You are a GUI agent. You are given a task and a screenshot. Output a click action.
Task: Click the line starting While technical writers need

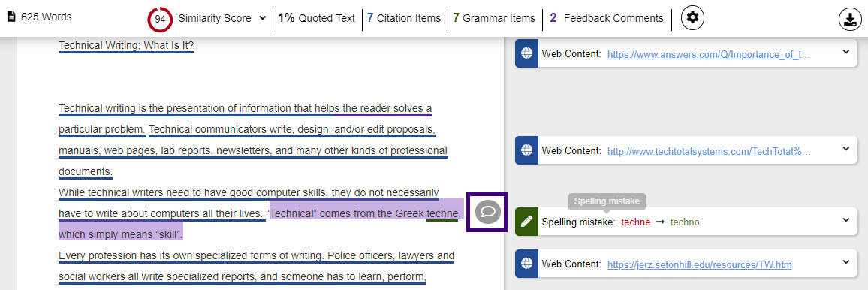click(249, 192)
